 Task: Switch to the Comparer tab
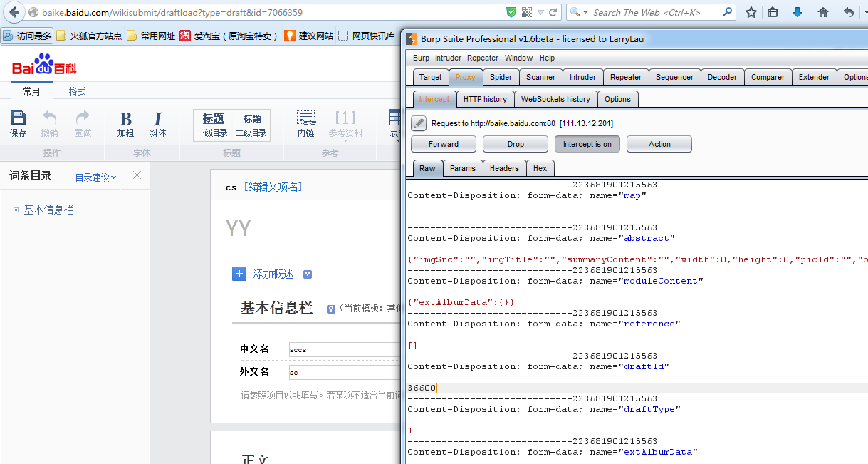(768, 77)
